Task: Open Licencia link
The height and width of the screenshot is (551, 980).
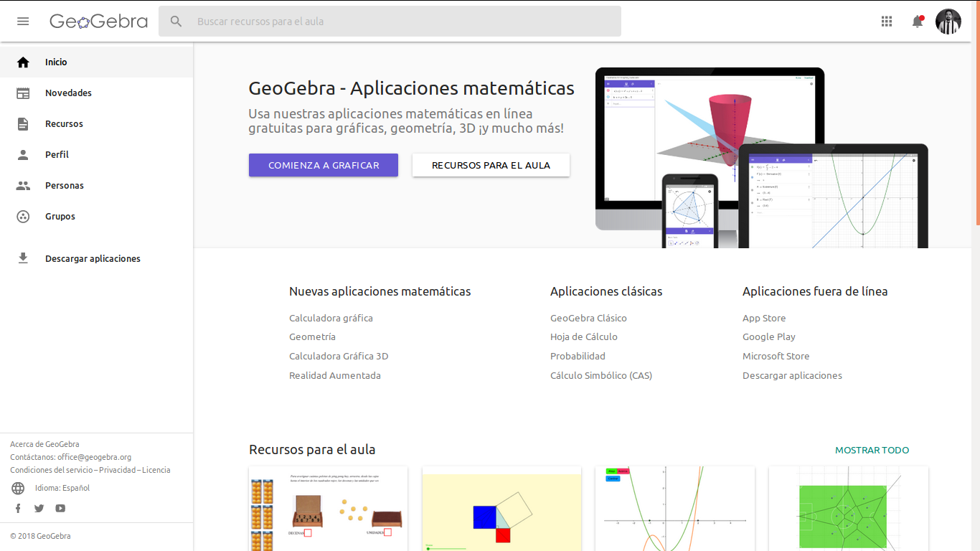Action: 156,470
